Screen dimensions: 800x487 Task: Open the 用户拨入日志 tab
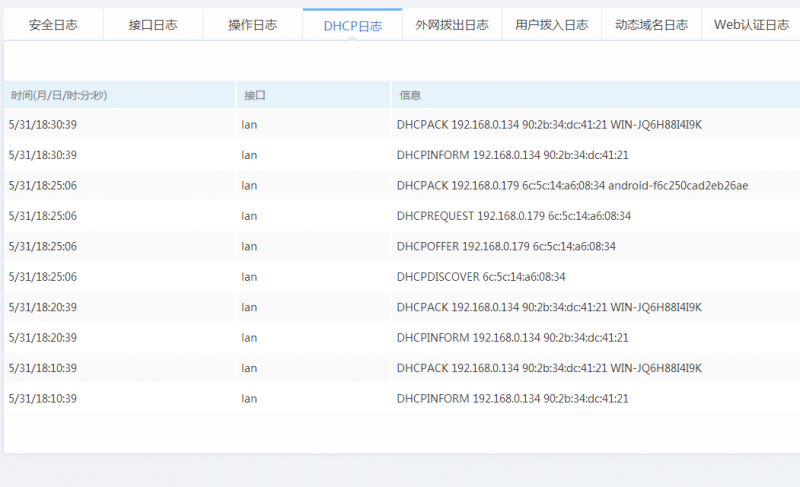tap(552, 24)
